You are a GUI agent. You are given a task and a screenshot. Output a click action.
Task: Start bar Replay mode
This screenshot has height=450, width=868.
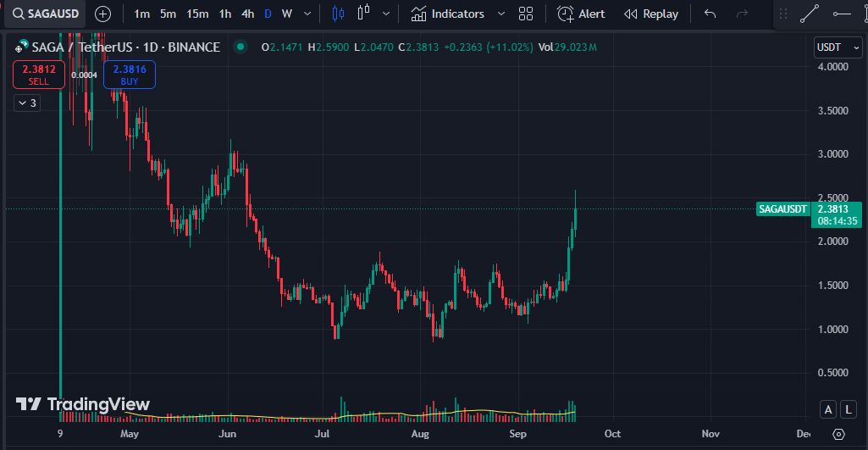coord(651,14)
